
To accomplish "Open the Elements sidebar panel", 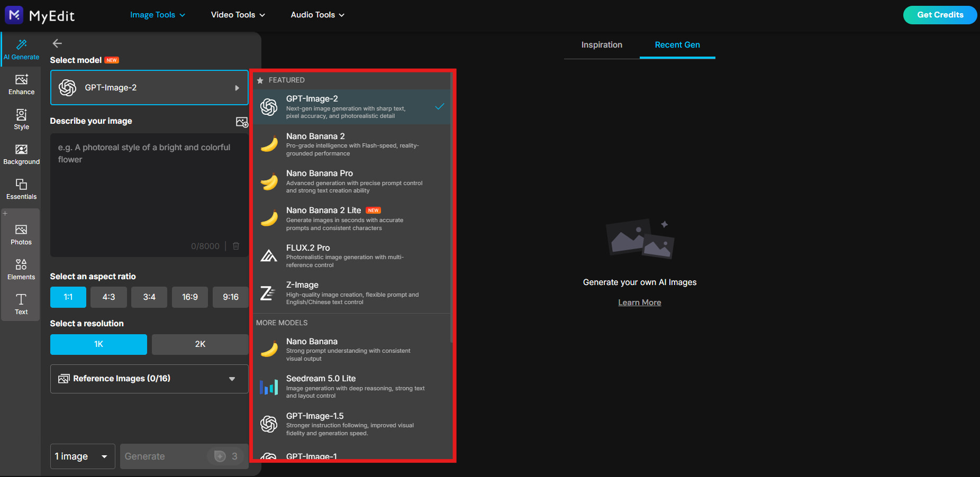I will (x=21, y=270).
